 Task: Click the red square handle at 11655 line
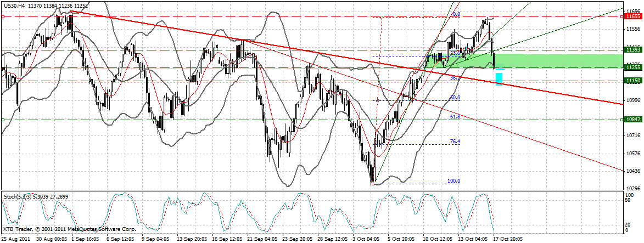tap(3, 17)
